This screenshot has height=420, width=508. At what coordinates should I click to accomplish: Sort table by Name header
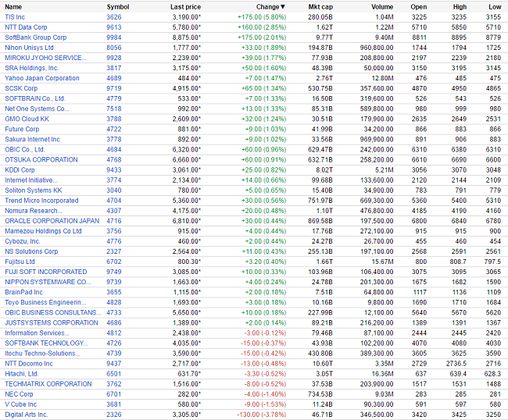13,7
